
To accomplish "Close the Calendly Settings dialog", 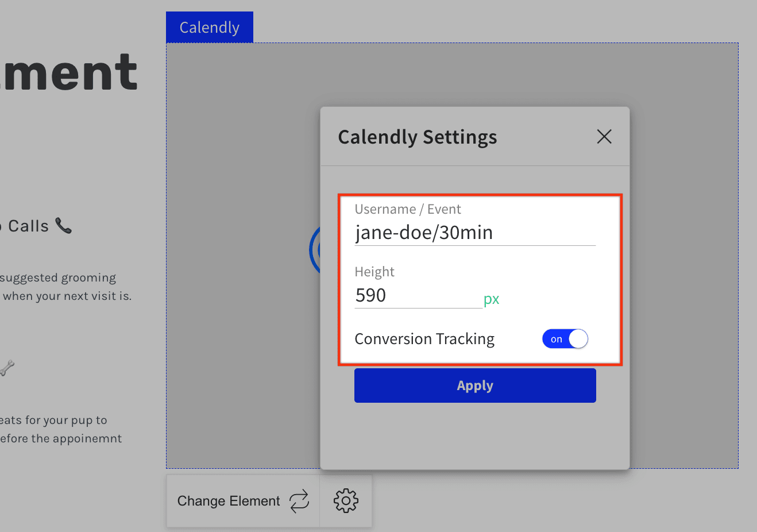I will (604, 137).
